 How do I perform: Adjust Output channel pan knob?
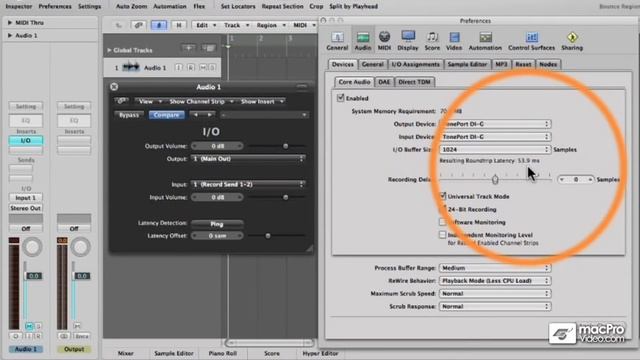[x=80, y=247]
